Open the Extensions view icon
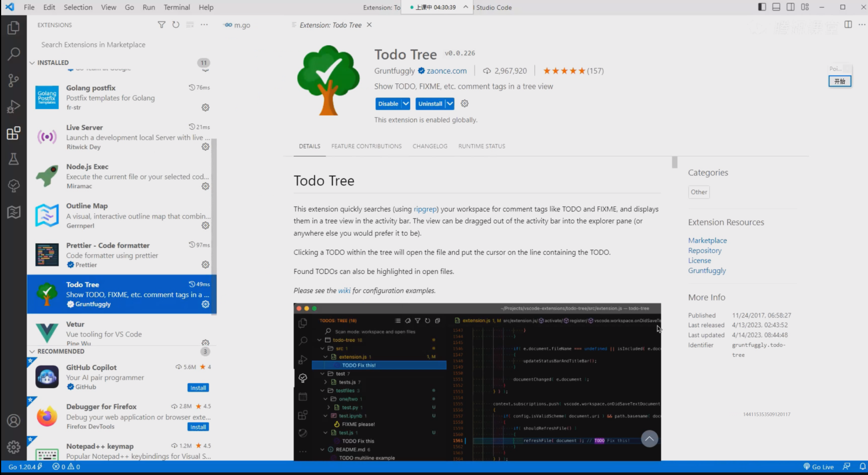 click(x=13, y=133)
